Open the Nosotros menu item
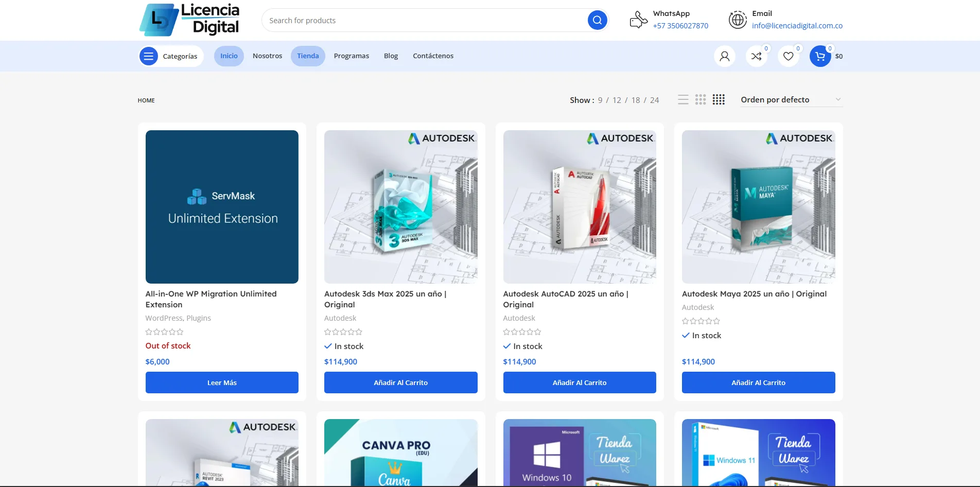Image resolution: width=980 pixels, height=487 pixels. tap(268, 56)
